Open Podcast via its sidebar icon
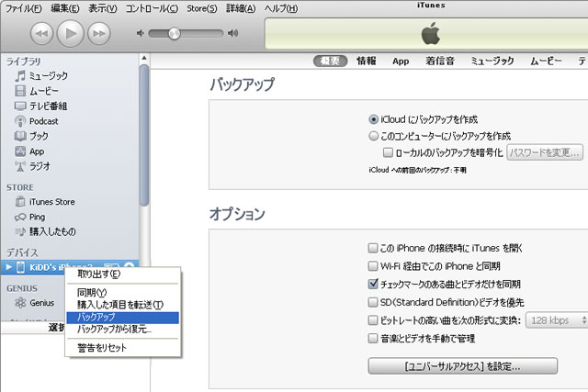Image resolution: width=588 pixels, height=392 pixels. tap(20, 121)
